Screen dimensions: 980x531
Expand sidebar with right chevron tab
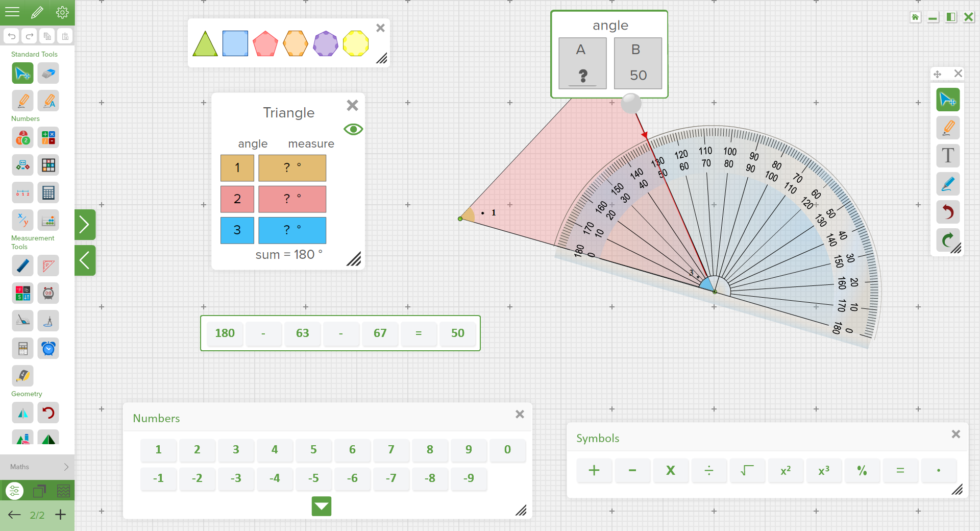pyautogui.click(x=85, y=225)
